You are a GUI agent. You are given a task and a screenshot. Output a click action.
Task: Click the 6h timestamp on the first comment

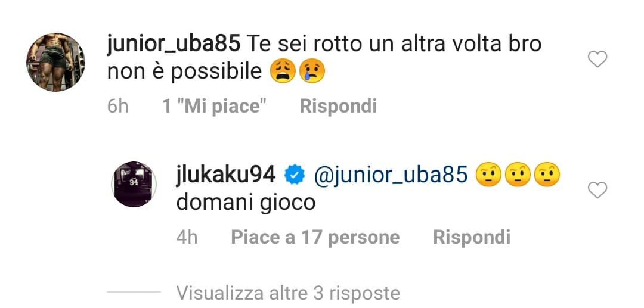pos(117,107)
